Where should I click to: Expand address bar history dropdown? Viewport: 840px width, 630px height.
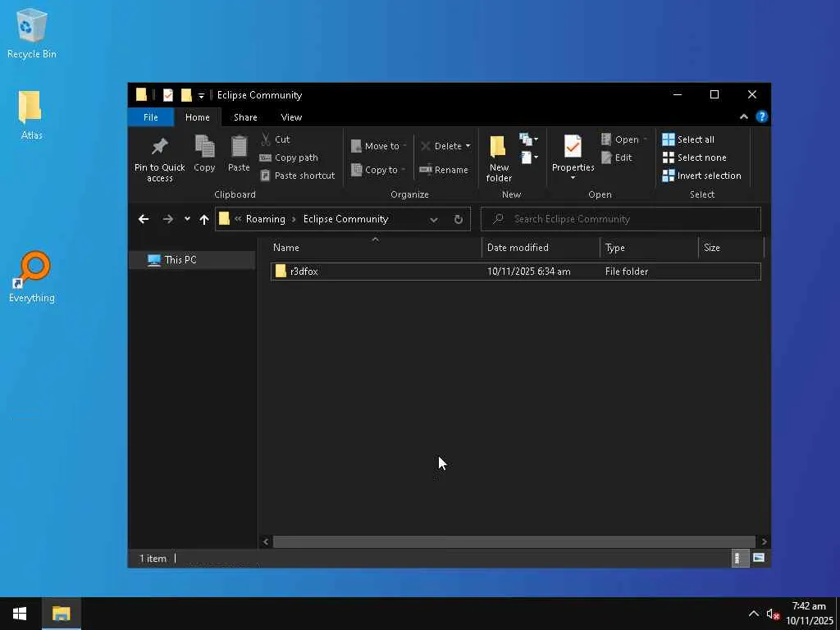(x=433, y=219)
